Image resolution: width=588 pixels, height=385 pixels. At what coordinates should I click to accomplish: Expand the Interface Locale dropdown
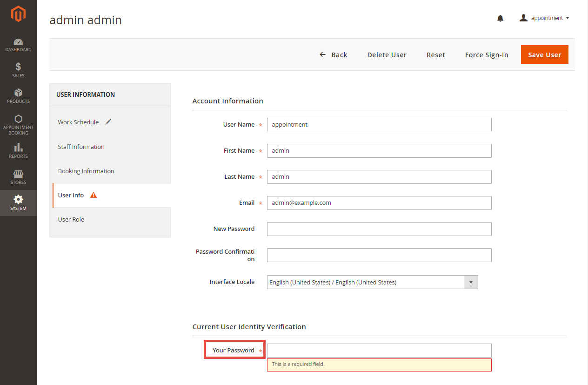pyautogui.click(x=471, y=282)
